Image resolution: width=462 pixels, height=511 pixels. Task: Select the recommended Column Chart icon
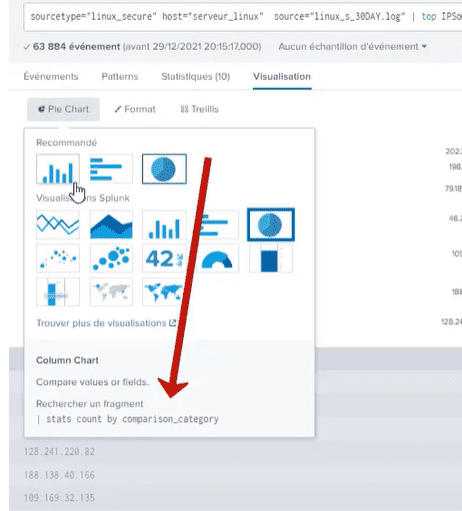coord(58,169)
